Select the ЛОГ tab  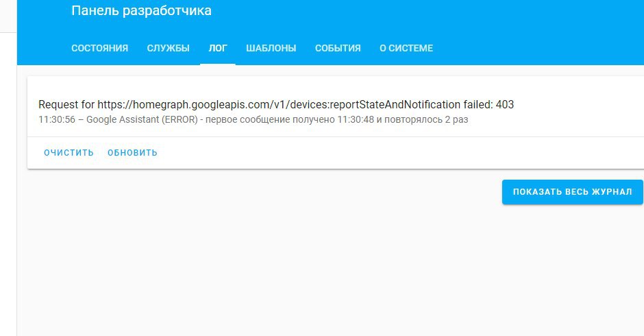tap(218, 48)
